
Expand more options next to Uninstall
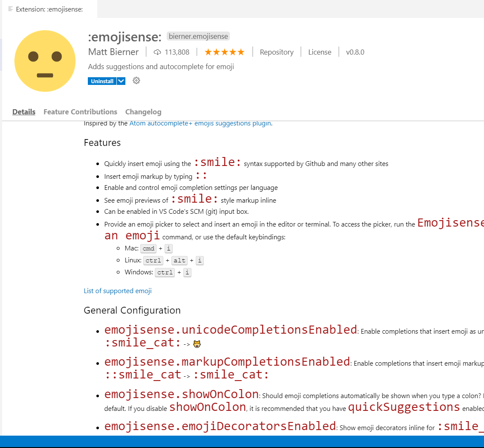[x=121, y=81]
